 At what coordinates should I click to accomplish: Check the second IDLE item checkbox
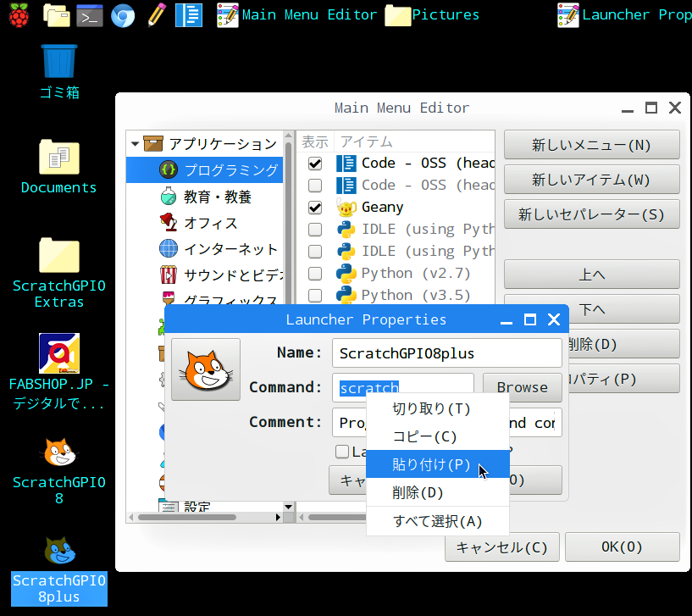(315, 252)
